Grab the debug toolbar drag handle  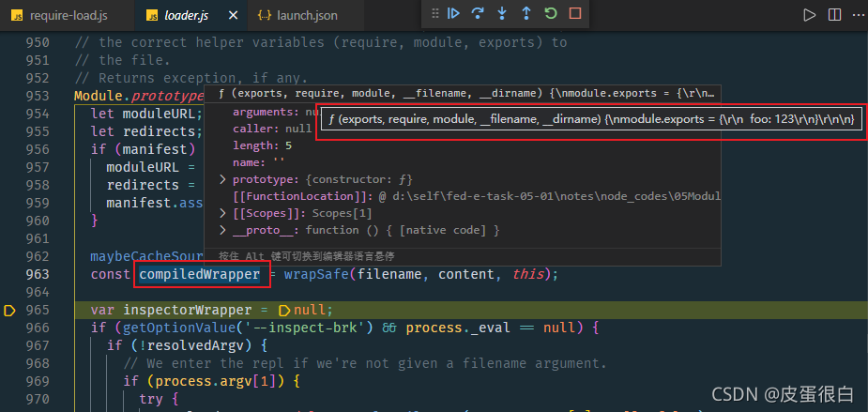click(x=435, y=13)
